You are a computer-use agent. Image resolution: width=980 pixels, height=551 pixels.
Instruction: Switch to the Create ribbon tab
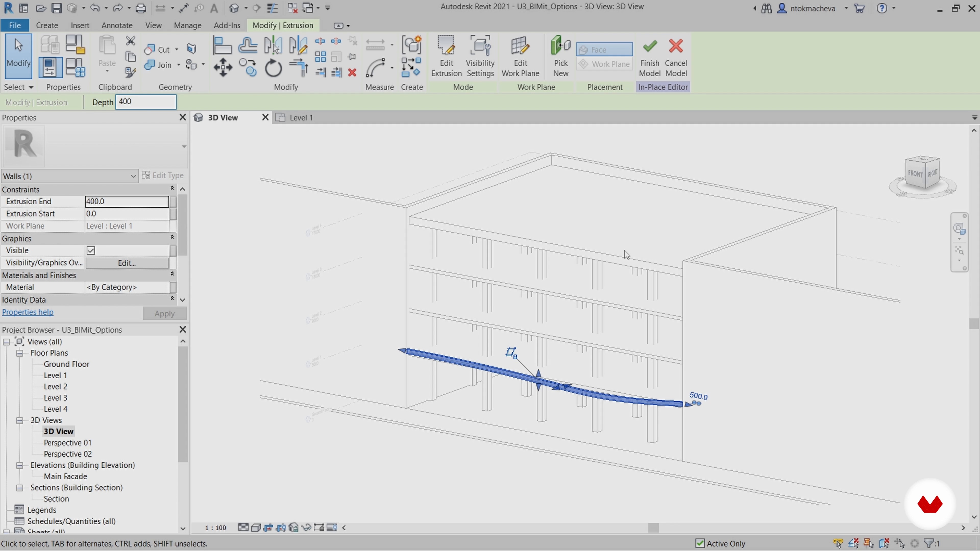[47, 25]
